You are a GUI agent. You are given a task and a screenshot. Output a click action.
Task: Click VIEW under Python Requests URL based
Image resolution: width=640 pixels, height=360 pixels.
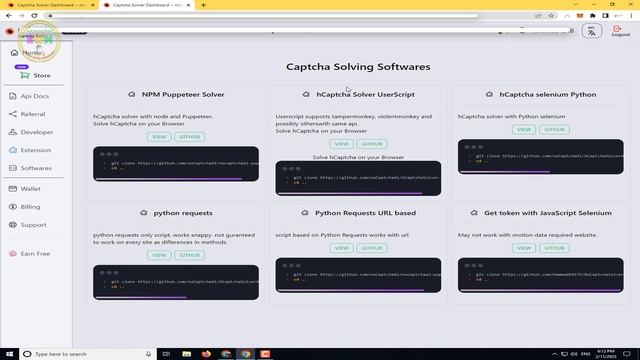(342, 248)
